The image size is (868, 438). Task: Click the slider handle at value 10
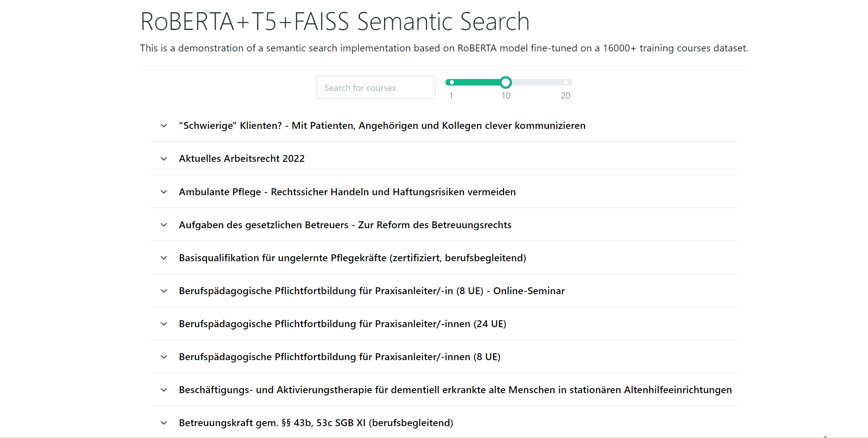click(x=506, y=82)
